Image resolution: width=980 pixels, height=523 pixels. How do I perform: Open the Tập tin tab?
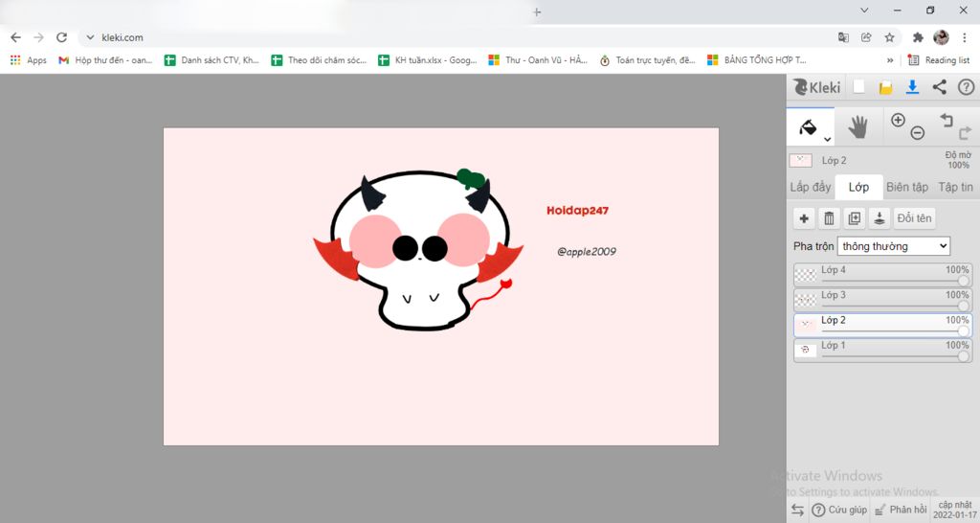pos(956,187)
